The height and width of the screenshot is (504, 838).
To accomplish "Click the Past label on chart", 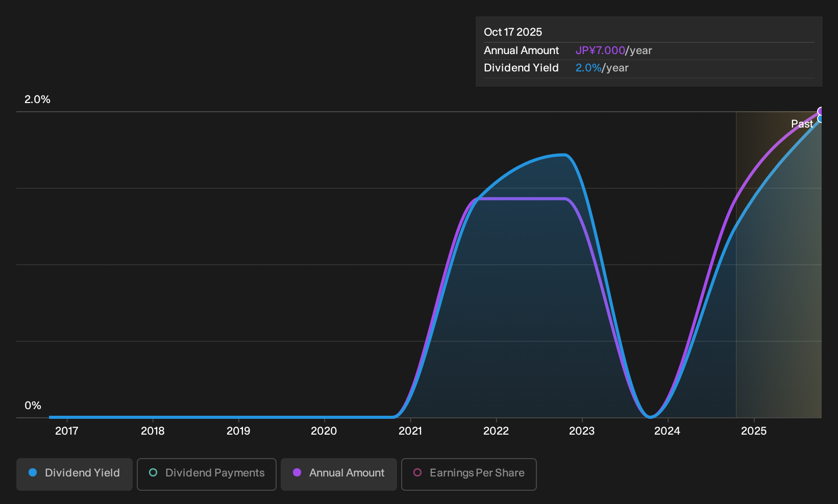I will [802, 124].
